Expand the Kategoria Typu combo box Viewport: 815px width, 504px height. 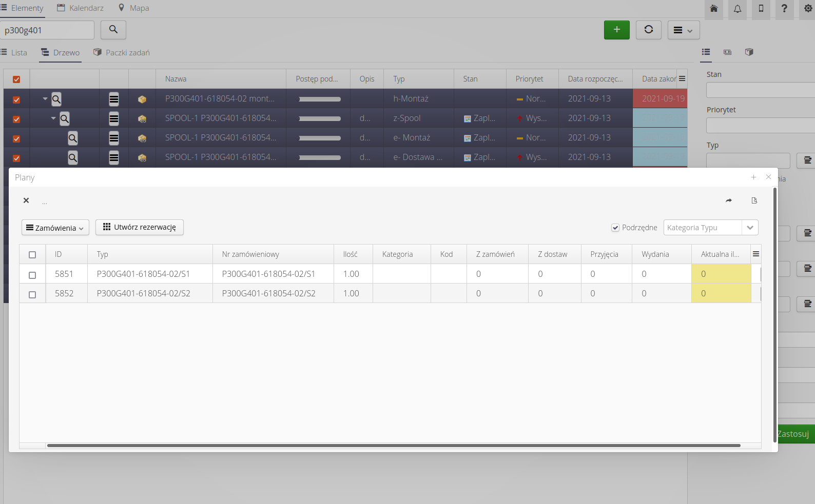tap(749, 228)
